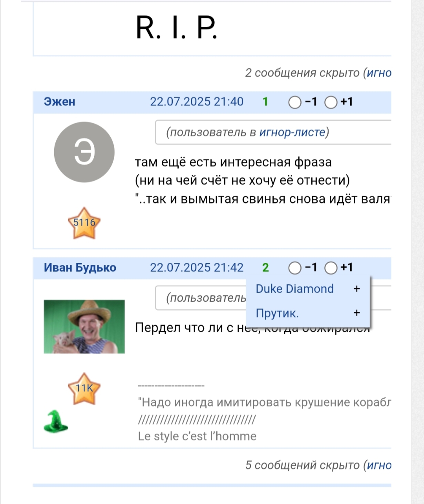This screenshot has height=504, width=424.
Task: Click the green vote count 2
Action: point(265,268)
